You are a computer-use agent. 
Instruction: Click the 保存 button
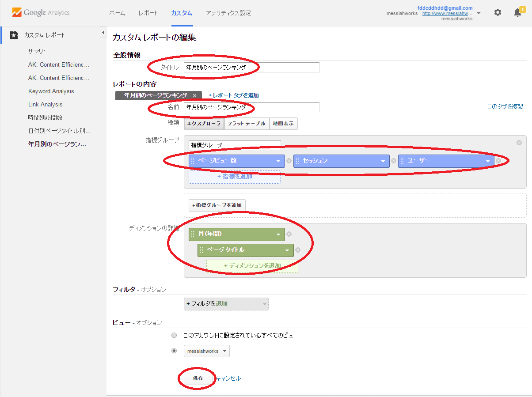tap(198, 378)
